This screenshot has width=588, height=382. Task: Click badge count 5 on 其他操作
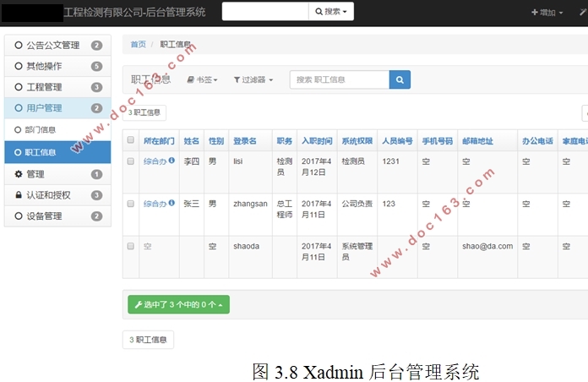(x=96, y=67)
